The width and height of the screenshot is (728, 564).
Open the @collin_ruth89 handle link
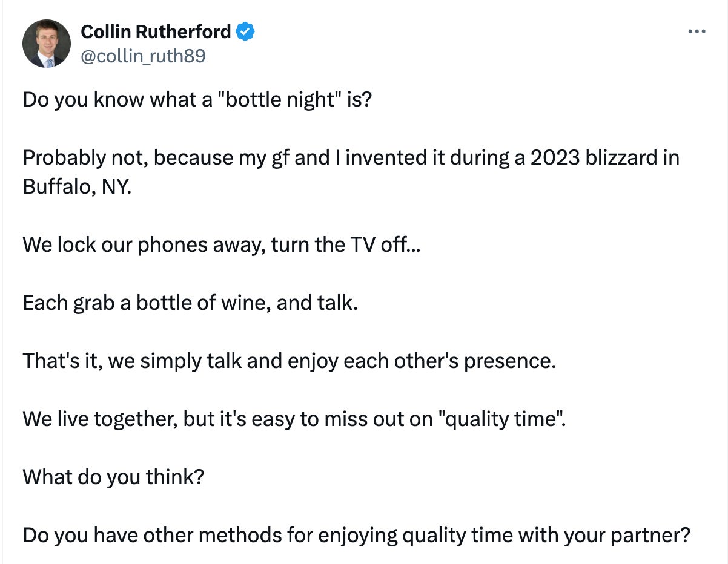pos(143,56)
